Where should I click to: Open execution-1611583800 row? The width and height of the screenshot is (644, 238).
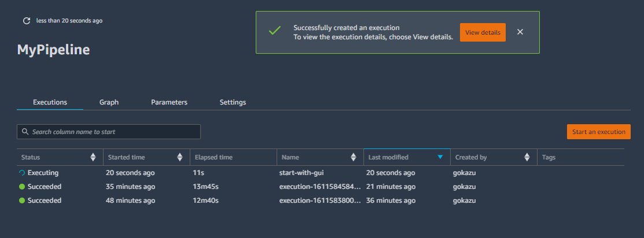click(x=320, y=200)
